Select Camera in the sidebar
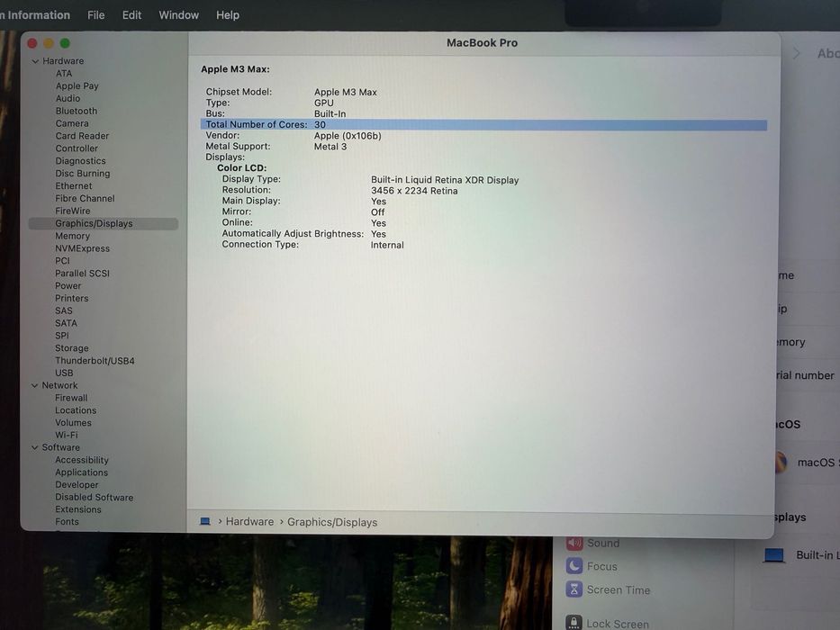Screen dimensions: 840x630 click(72, 123)
